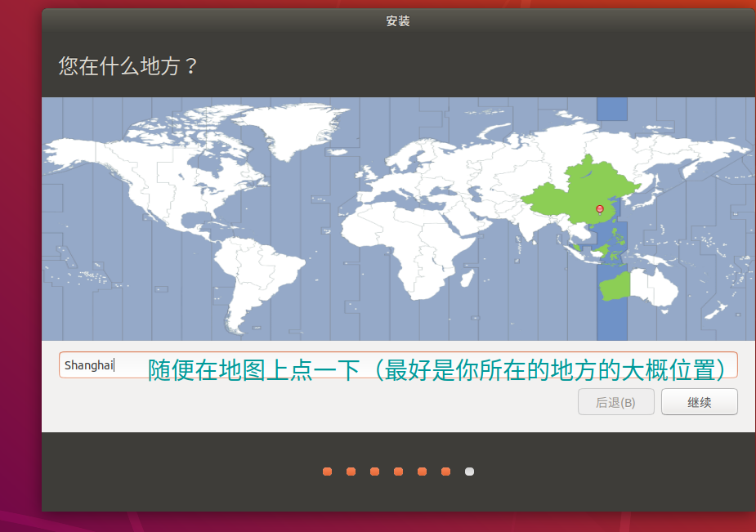The image size is (756, 532).
Task: Choose central Africa on the timezone map
Action: (409, 245)
